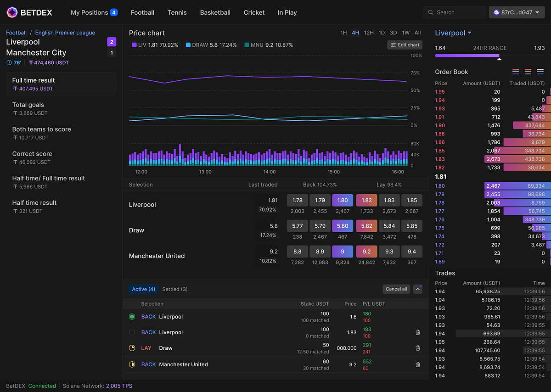This screenshot has height=392, width=551.
Task: Open the My Positions tab
Action: pos(94,12)
